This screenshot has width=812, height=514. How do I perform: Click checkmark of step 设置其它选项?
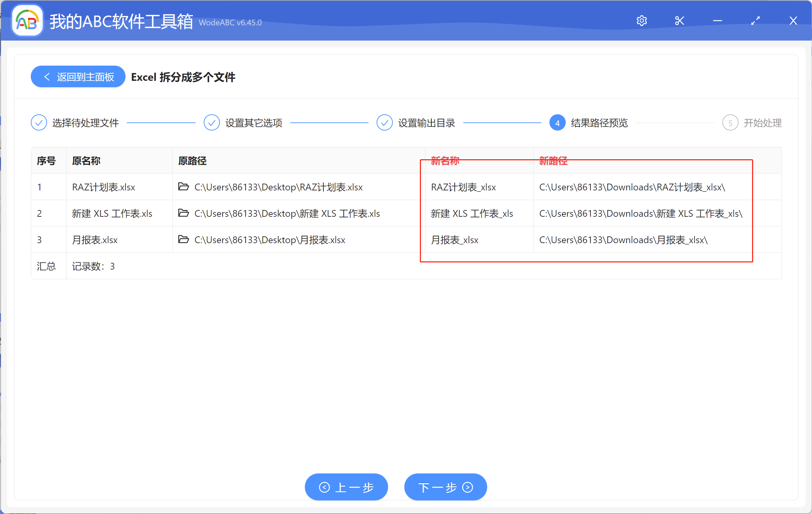(x=212, y=122)
